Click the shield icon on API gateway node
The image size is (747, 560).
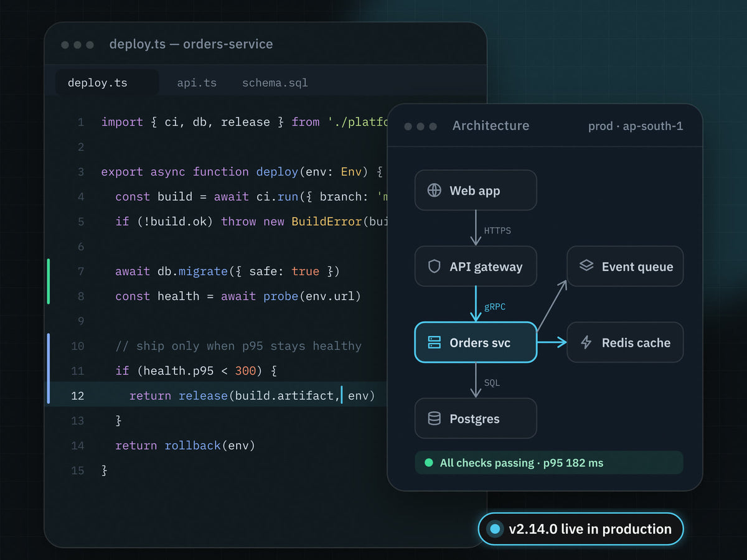point(435,266)
